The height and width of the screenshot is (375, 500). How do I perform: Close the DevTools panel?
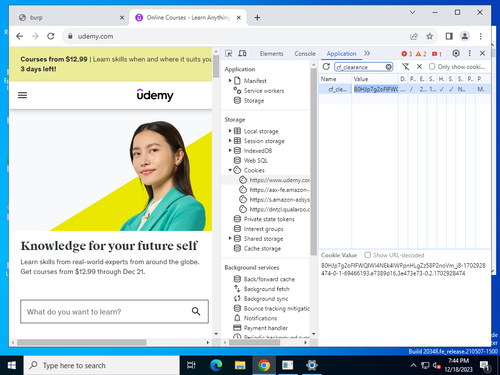point(482,53)
